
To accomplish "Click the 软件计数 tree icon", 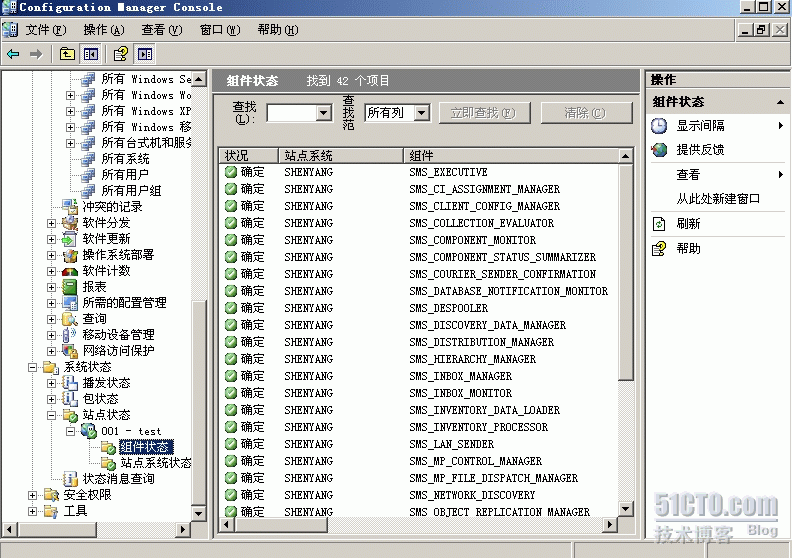I will point(69,271).
